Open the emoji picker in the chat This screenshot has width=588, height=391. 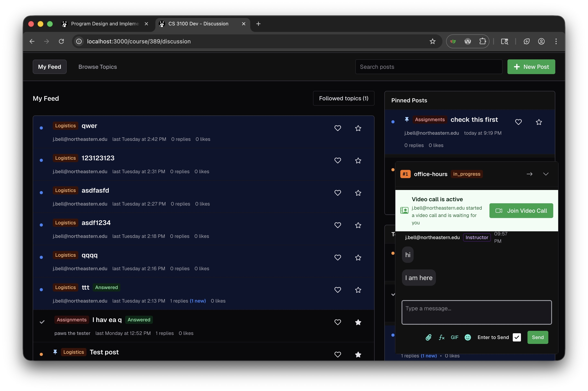[468, 337]
